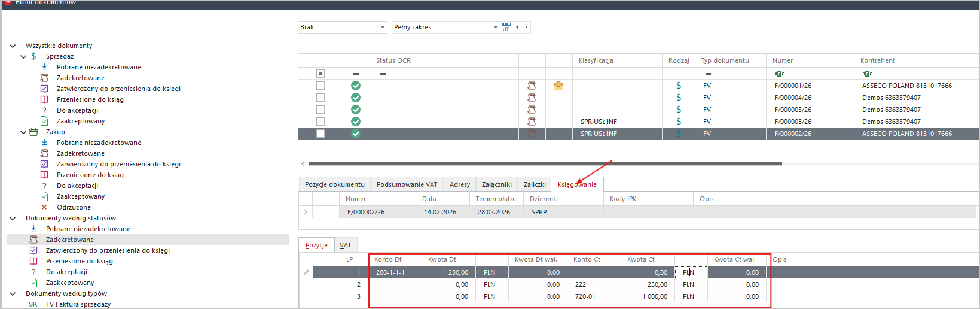Select FV Faktura sprzedaży document type
This screenshot has height=309, width=980.
(x=78, y=304)
